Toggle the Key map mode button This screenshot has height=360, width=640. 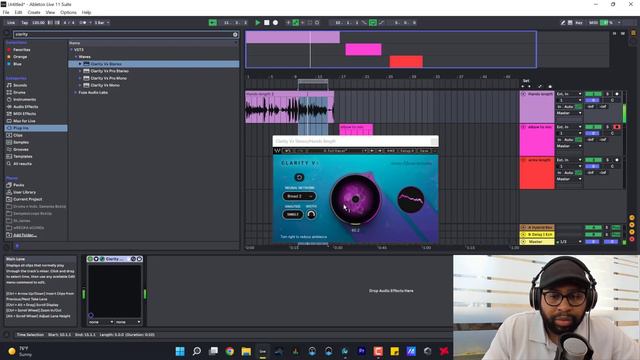pos(579,22)
